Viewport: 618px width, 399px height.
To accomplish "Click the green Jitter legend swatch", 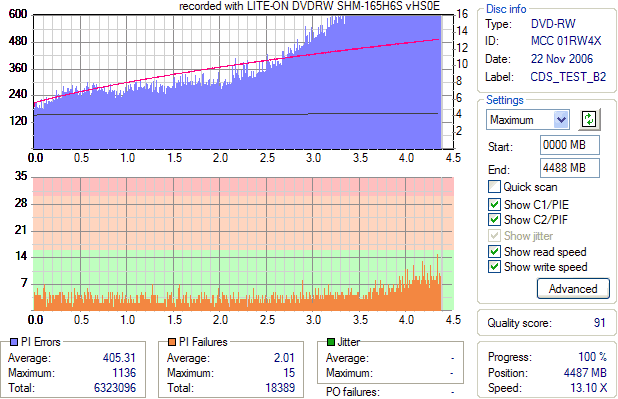I will pyautogui.click(x=331, y=342).
